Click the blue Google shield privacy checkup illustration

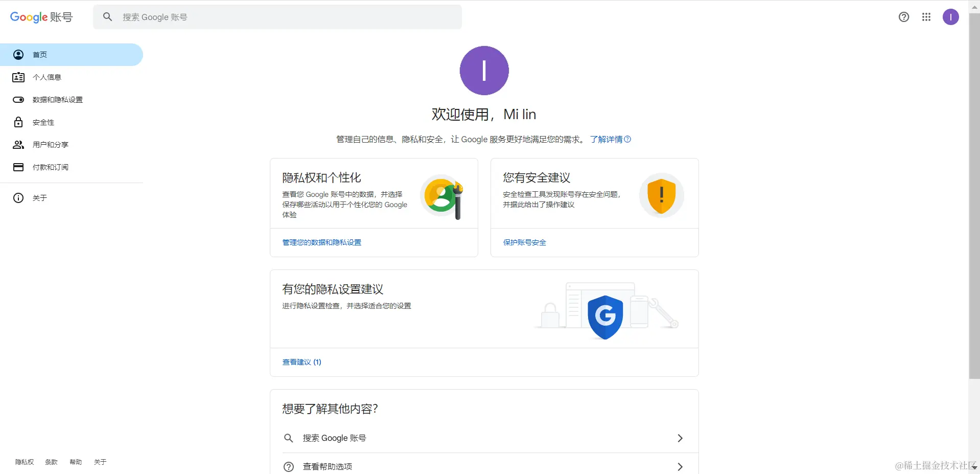[x=605, y=317]
